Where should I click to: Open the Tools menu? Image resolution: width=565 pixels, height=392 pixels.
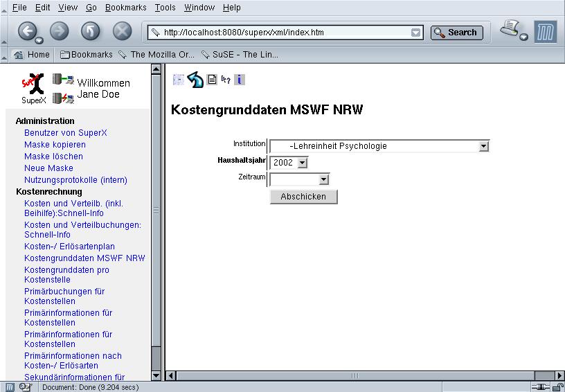coord(165,8)
